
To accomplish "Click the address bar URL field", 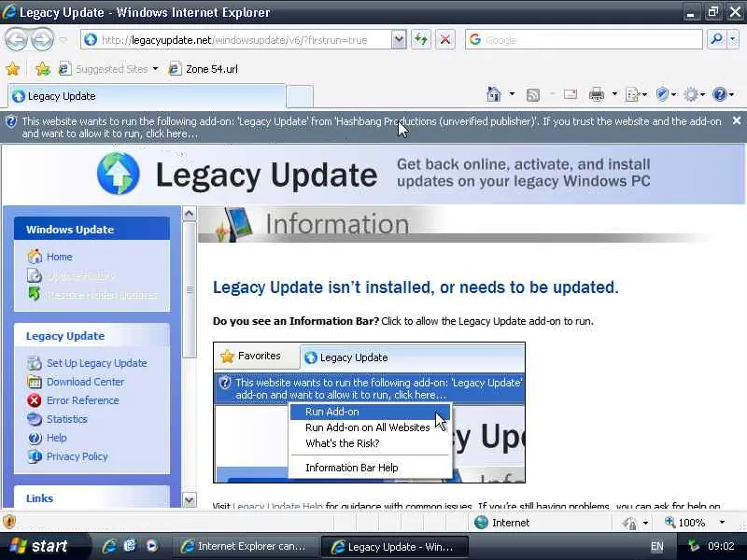I will tap(237, 40).
